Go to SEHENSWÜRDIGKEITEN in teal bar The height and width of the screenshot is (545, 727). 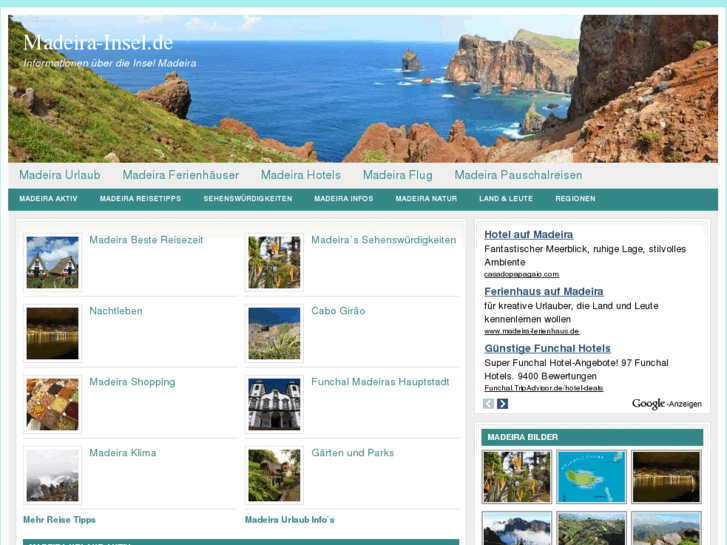tap(248, 199)
